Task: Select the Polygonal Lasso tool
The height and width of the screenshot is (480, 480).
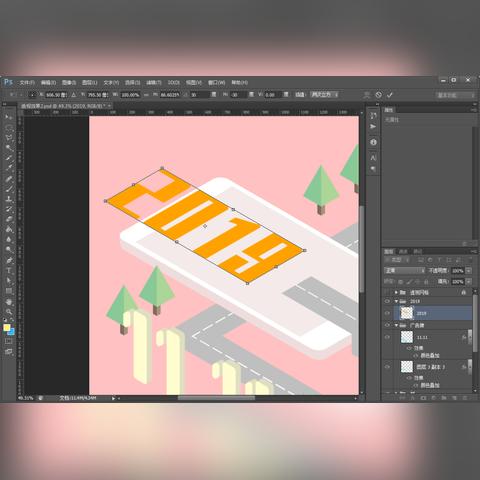Action: (x=9, y=138)
